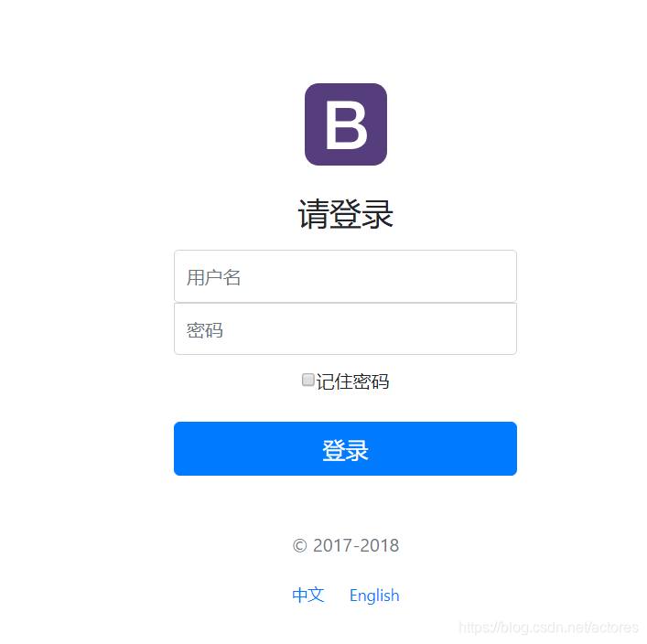Click the white B letter in logo
Viewport: 647px width, 644px height.
click(x=346, y=125)
